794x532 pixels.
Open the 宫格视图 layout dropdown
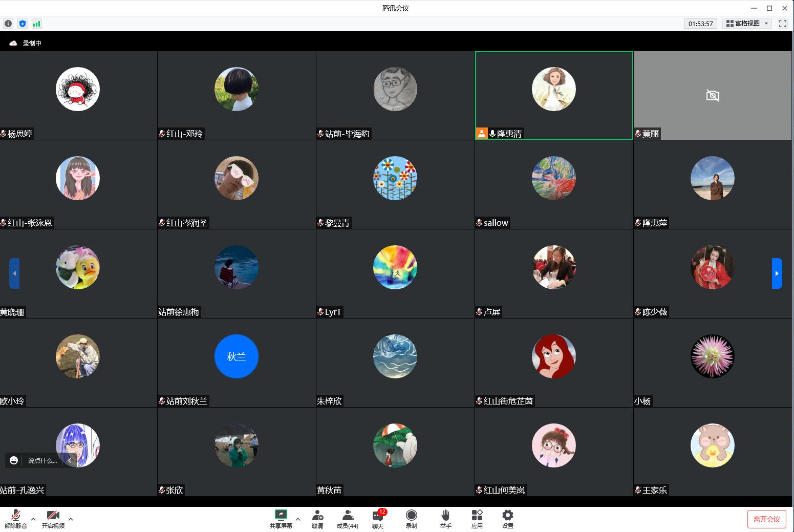point(747,24)
